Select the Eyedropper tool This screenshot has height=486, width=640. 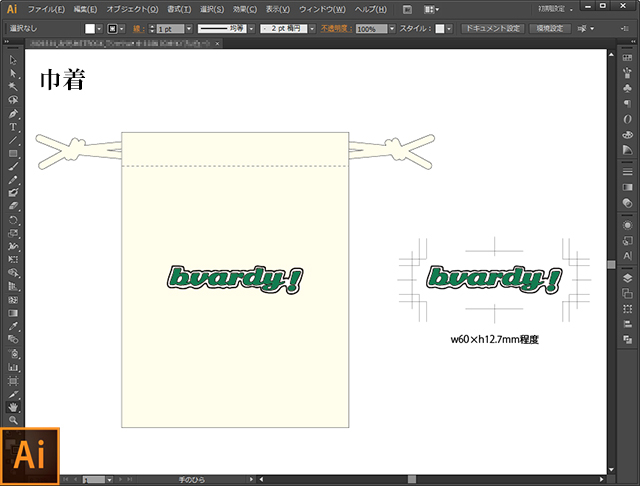point(13,326)
